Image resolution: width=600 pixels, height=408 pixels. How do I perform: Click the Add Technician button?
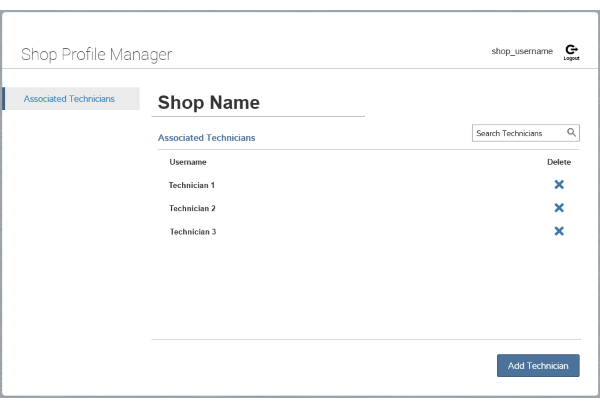pos(538,366)
